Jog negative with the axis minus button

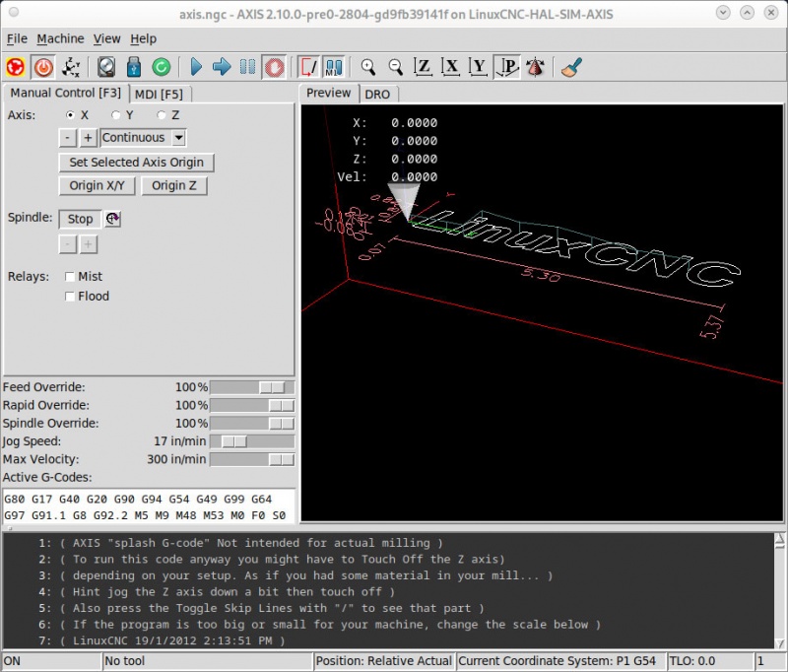click(x=67, y=138)
